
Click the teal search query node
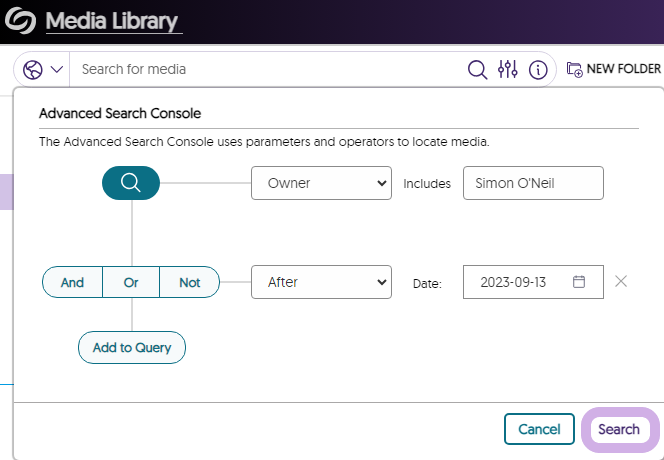(x=131, y=183)
